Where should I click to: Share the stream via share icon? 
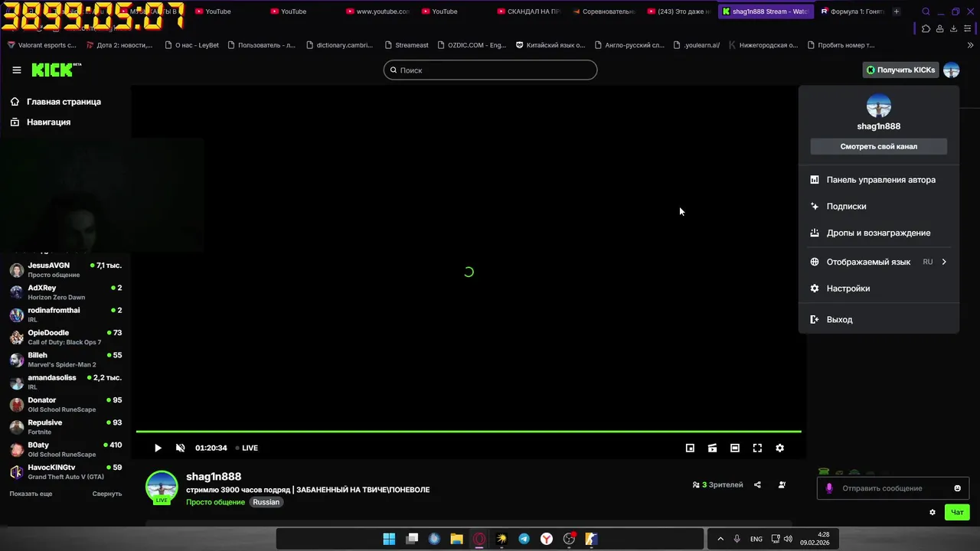757,484
